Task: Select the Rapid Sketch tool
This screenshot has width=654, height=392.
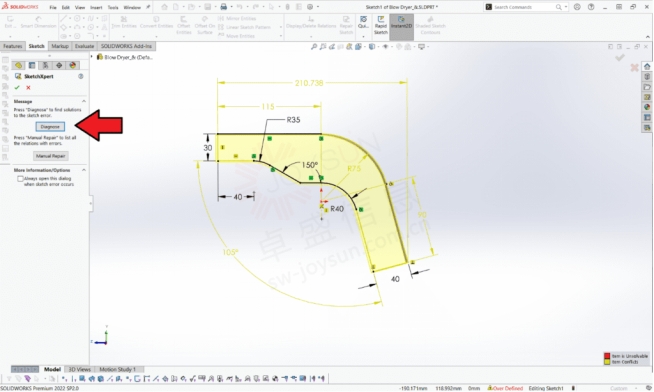Action: click(380, 26)
